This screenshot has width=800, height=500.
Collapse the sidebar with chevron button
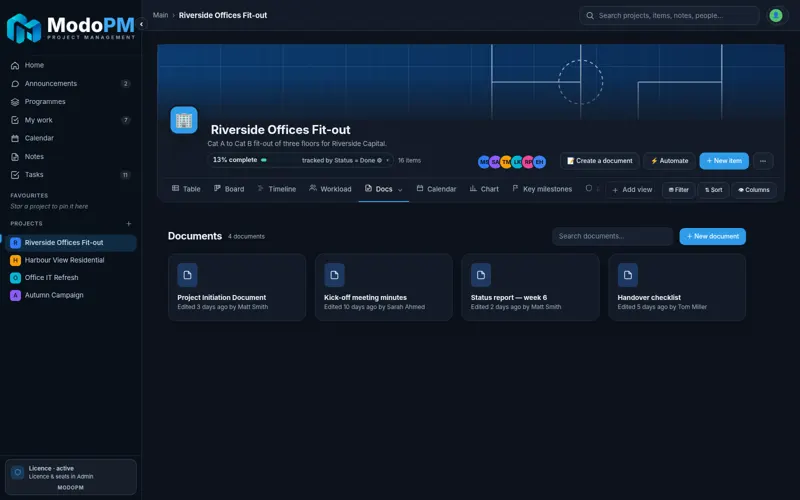141,24
